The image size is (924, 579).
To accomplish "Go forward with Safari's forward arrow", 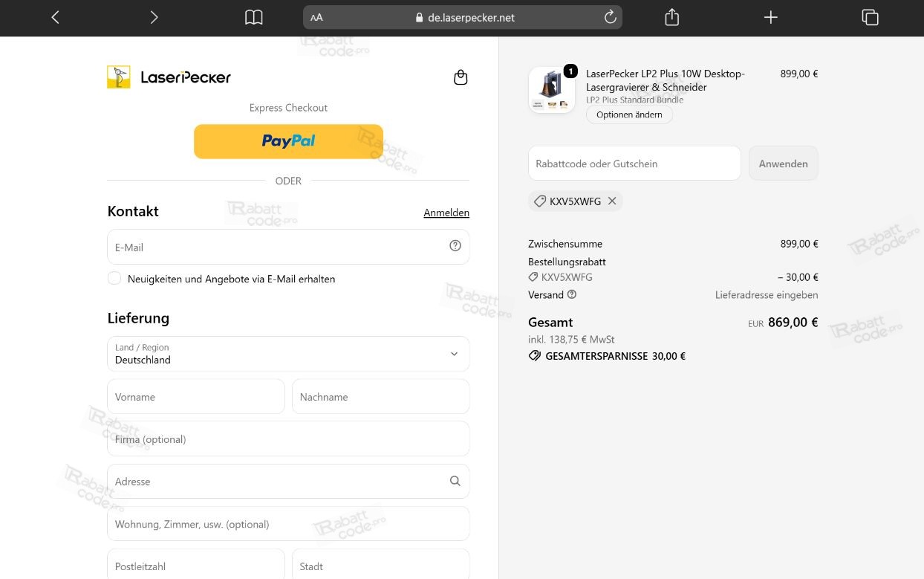I will click(154, 17).
